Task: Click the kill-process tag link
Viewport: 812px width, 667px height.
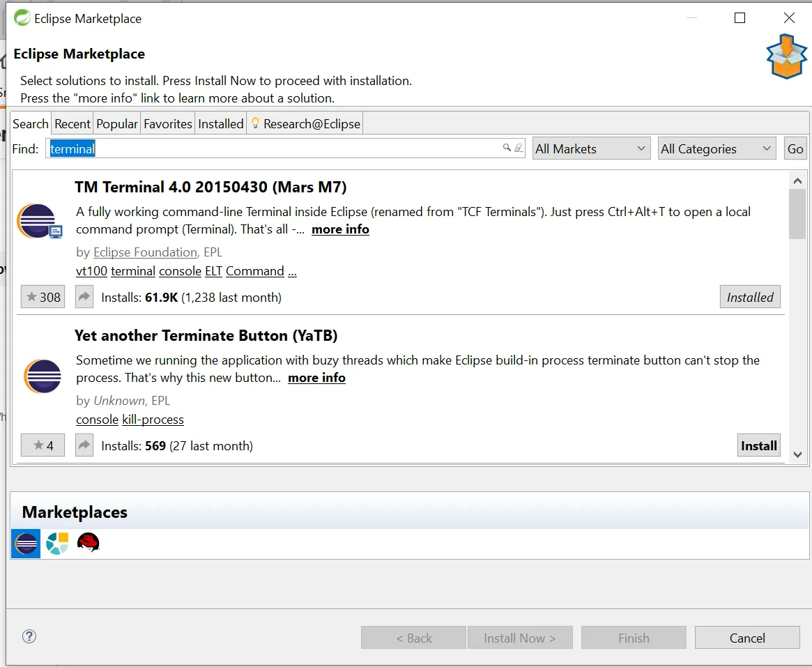Action: point(153,420)
